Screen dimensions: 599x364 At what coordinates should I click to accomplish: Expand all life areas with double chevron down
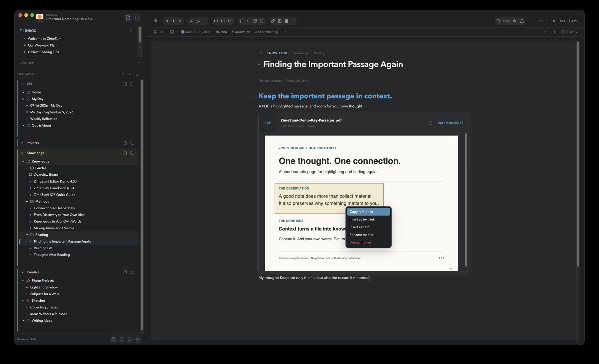point(130,74)
